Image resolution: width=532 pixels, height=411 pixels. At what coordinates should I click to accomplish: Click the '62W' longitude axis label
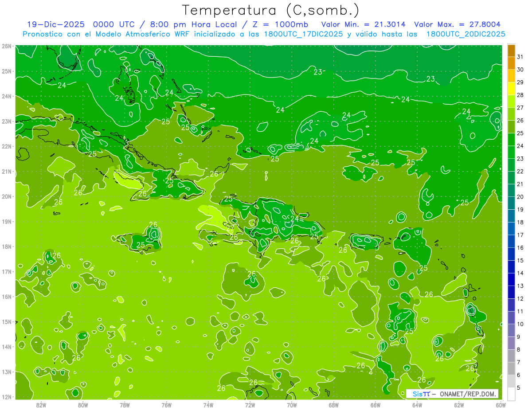459,405
